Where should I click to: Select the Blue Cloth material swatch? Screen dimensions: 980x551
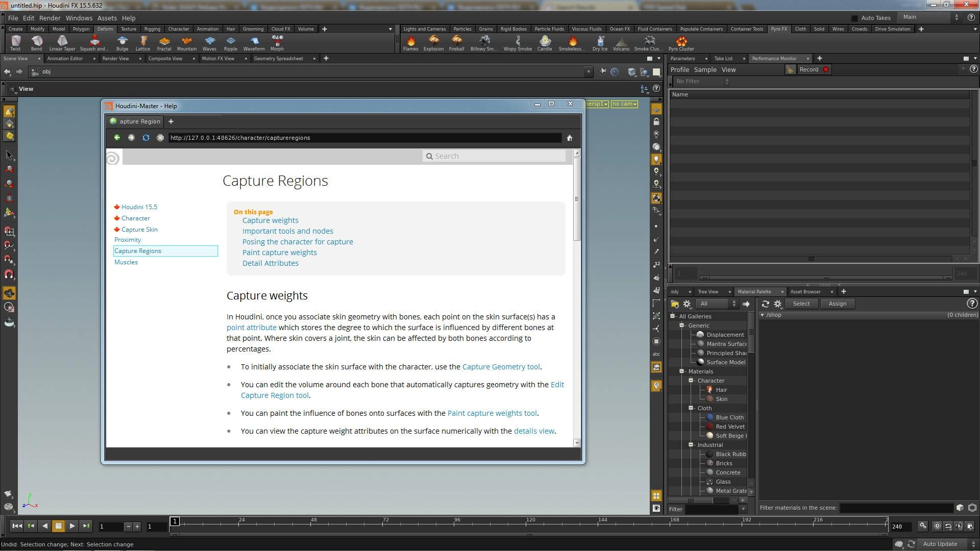pos(710,417)
